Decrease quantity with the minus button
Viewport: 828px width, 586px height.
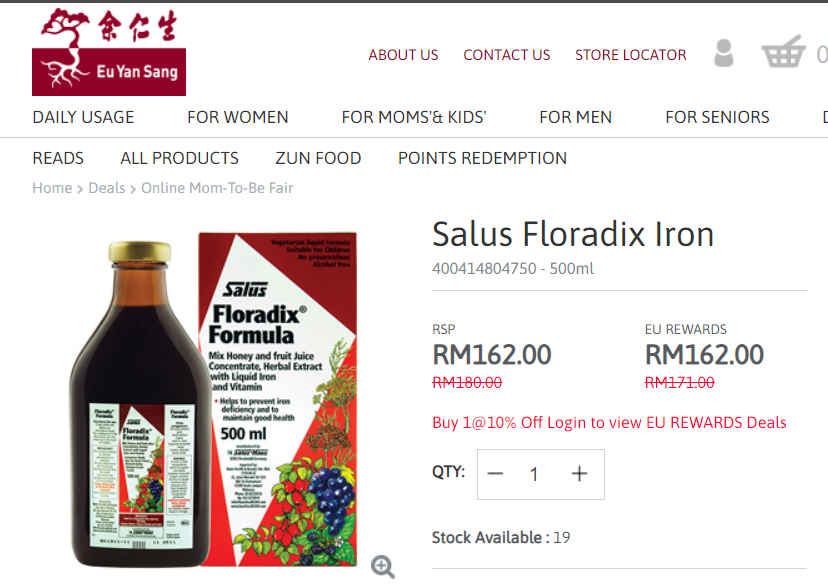pos(495,474)
